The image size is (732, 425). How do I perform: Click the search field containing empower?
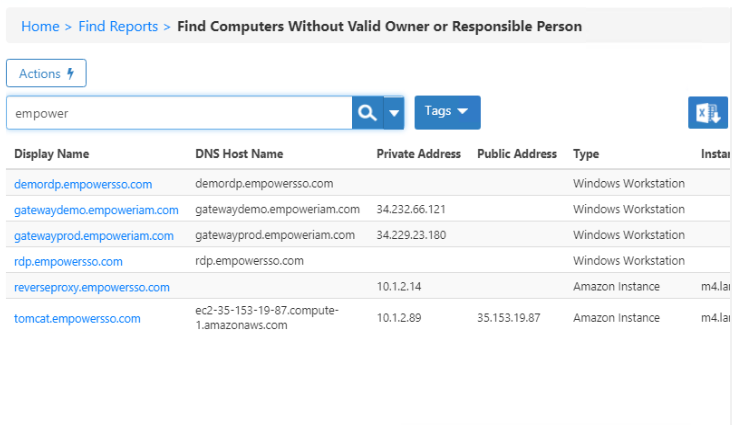(x=179, y=113)
